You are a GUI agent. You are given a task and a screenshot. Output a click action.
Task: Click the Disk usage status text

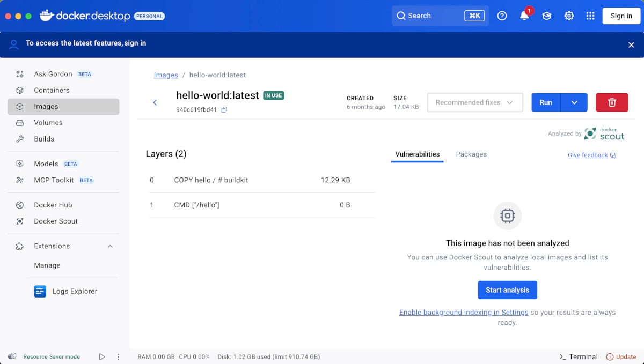268,356
